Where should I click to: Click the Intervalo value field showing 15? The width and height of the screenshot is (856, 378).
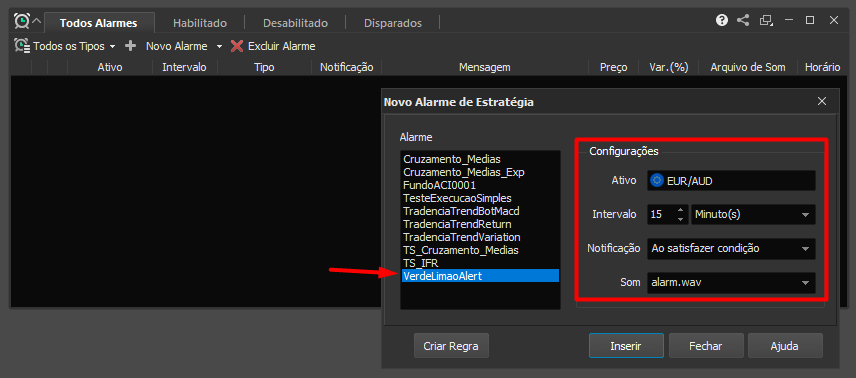tap(661, 215)
